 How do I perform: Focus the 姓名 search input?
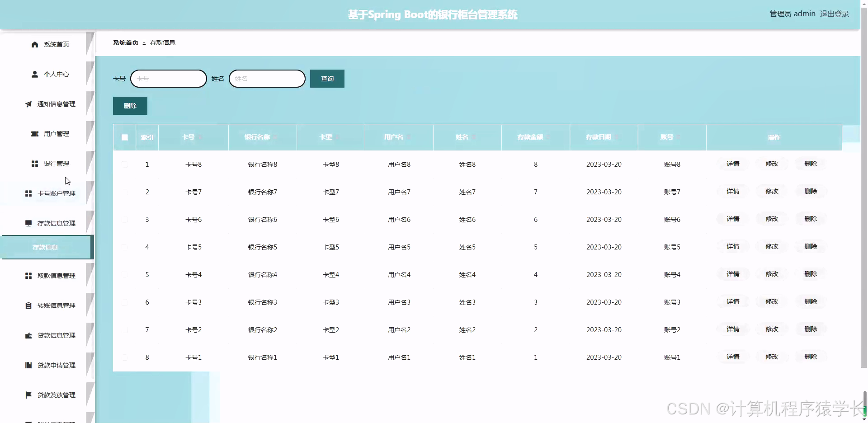267,79
